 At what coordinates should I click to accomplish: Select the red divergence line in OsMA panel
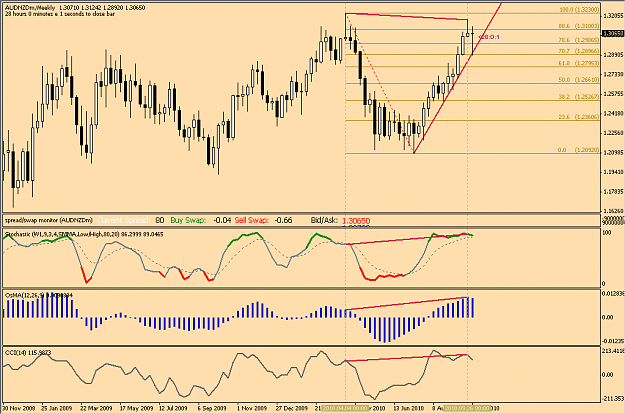407,303
